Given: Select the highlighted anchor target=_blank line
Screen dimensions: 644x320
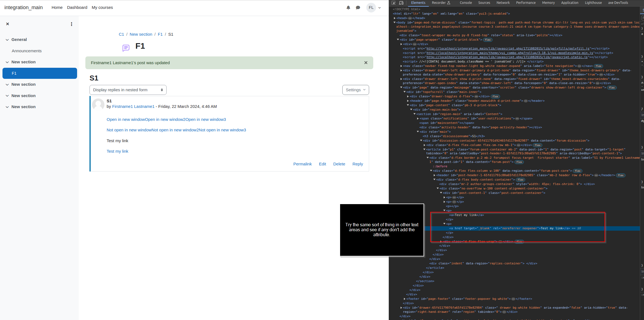Looking at the screenshot, I should coord(515,228).
